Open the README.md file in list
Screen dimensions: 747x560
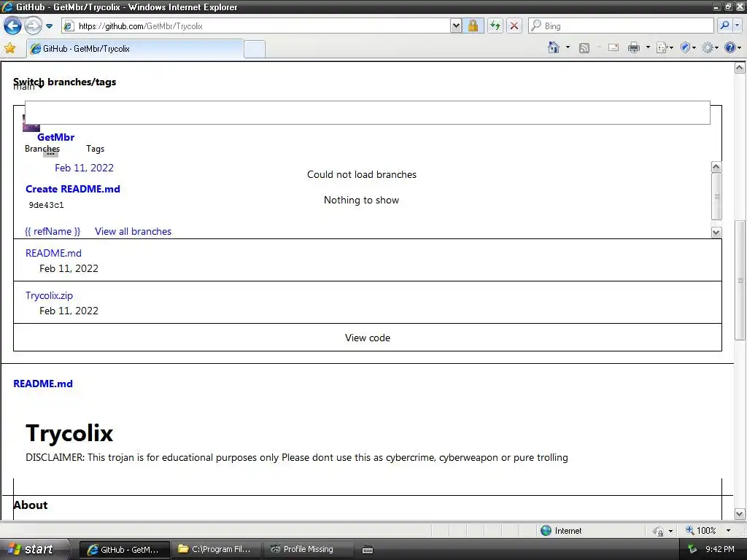pos(53,253)
